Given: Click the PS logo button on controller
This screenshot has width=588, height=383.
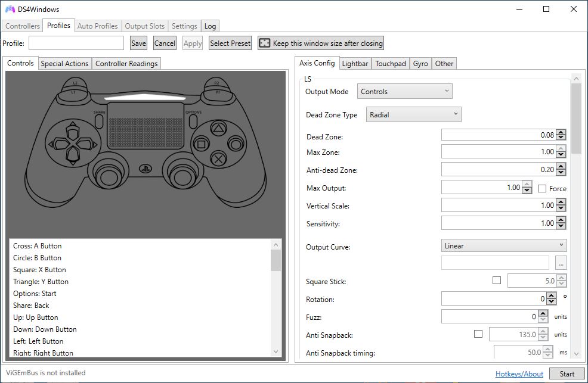Looking at the screenshot, I should coord(145,169).
